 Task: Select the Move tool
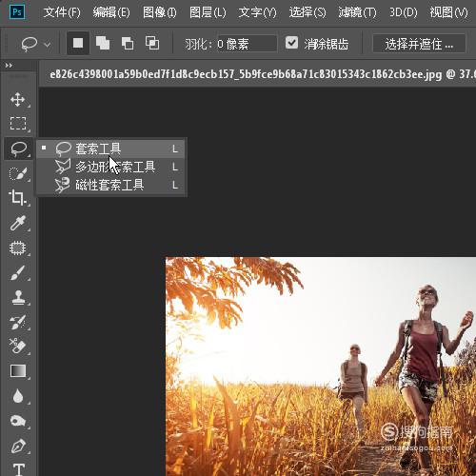tap(18, 100)
